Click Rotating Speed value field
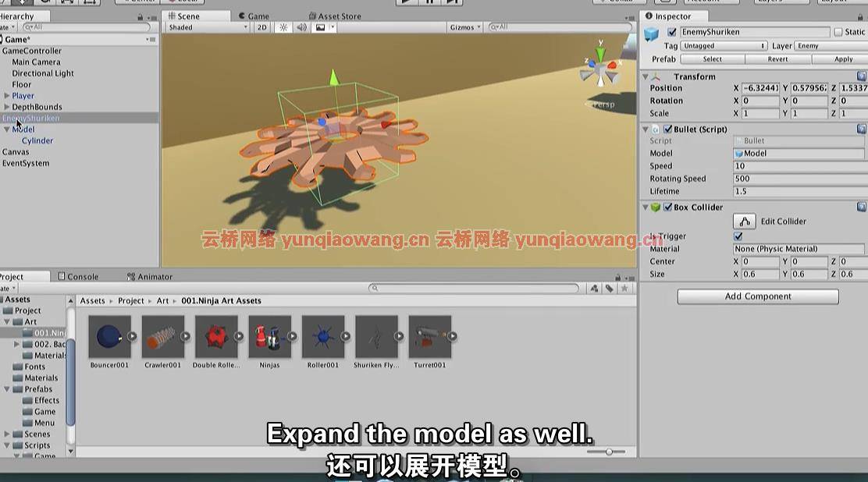Image resolution: width=868 pixels, height=482 pixels. click(800, 179)
